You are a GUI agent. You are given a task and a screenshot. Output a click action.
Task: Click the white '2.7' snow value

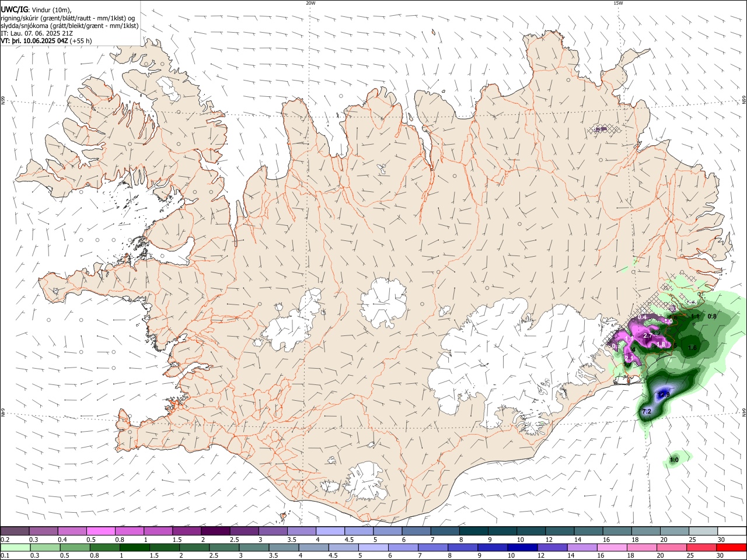click(647, 336)
